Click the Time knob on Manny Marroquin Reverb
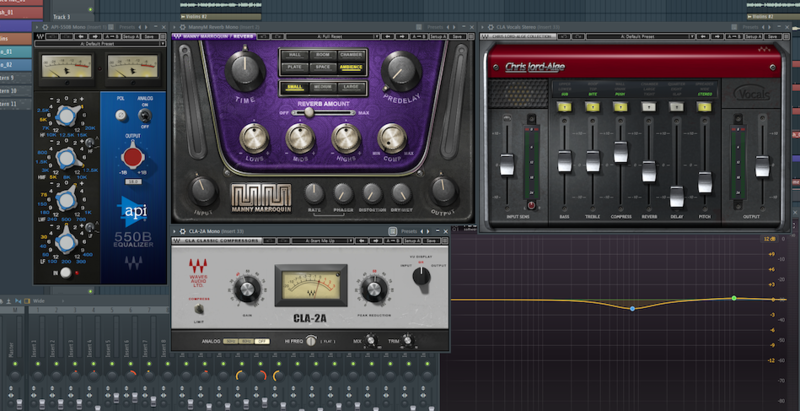800x411 pixels. coord(245,70)
